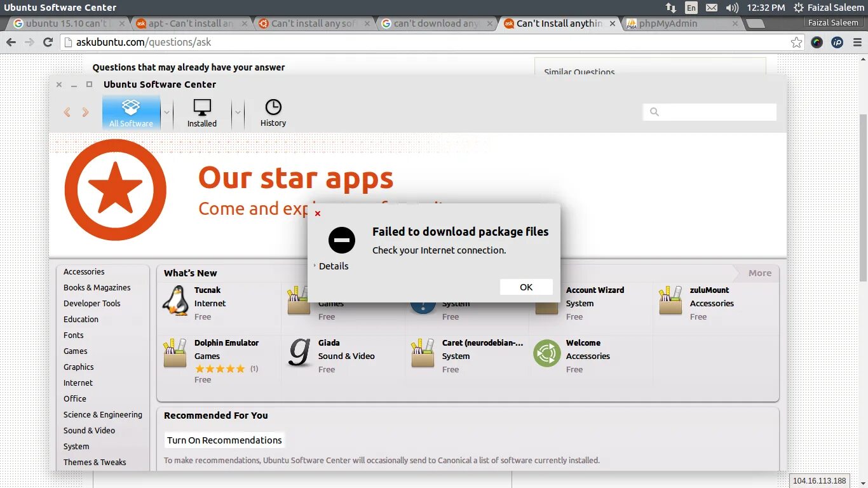Open the mail indicator in top panel
Viewport: 868px width, 488px height.
(712, 8)
